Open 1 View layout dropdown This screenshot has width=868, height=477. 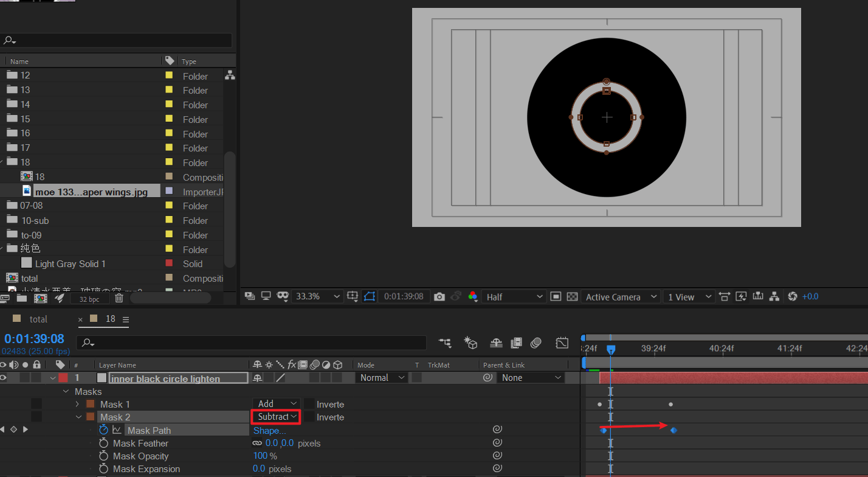pos(689,297)
